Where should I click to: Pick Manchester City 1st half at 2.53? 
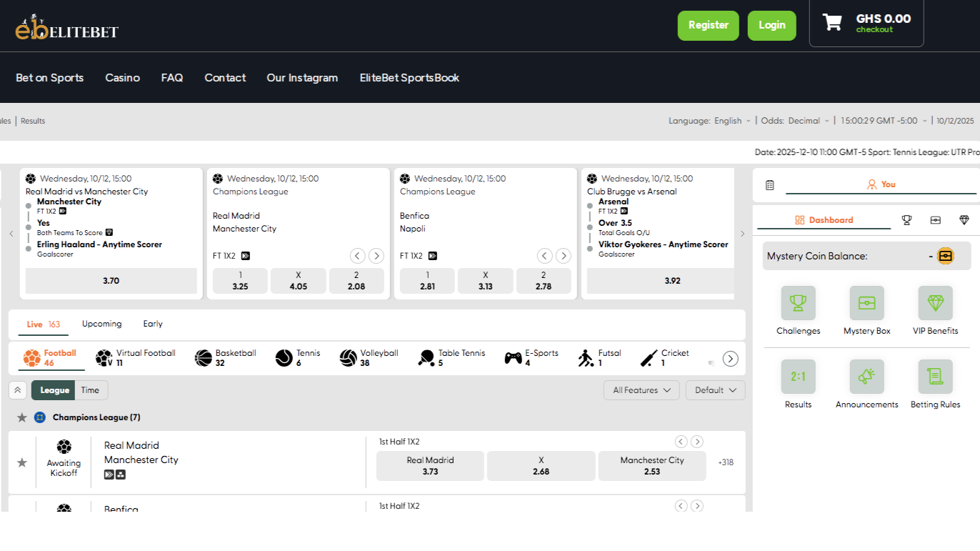(652, 466)
